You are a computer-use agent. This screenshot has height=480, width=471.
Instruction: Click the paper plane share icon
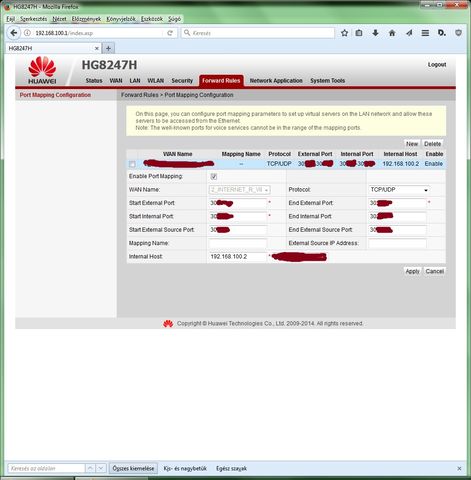(409, 33)
